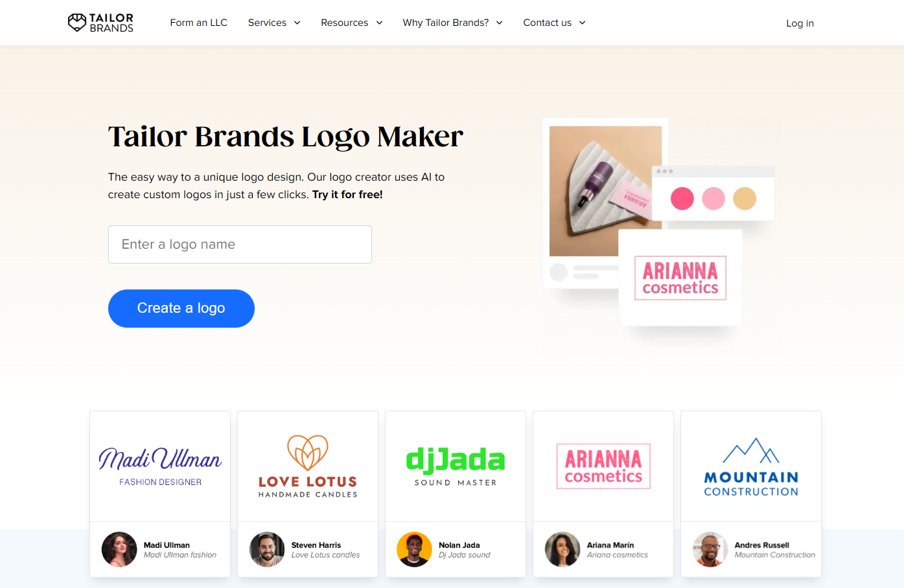The width and height of the screenshot is (904, 588).
Task: Open the Love Lotus heart logo card
Action: [x=308, y=466]
